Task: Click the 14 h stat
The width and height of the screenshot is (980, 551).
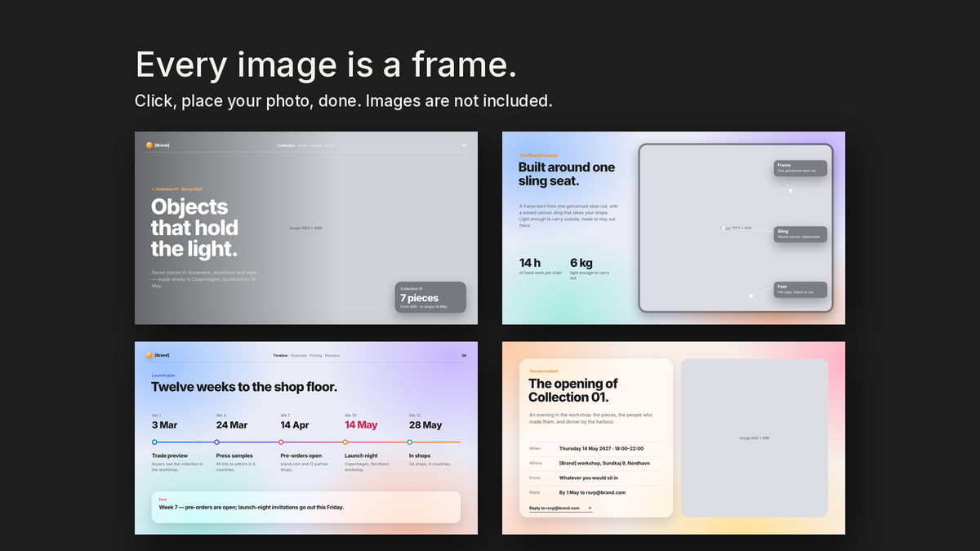Action: pos(530,263)
